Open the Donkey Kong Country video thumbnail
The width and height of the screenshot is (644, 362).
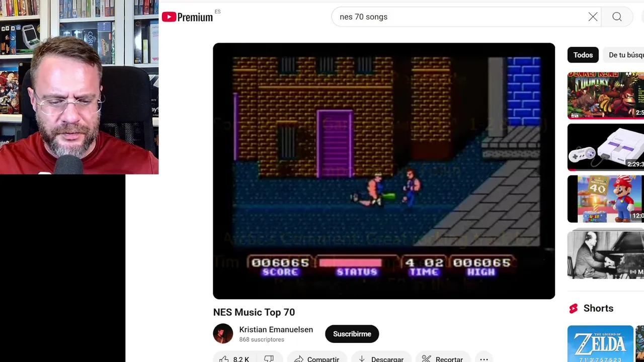(606, 96)
